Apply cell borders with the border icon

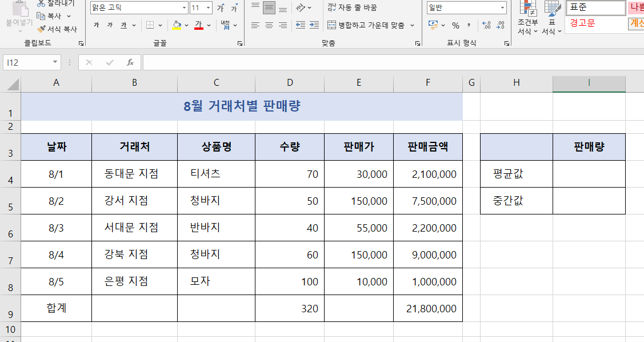[x=150, y=26]
